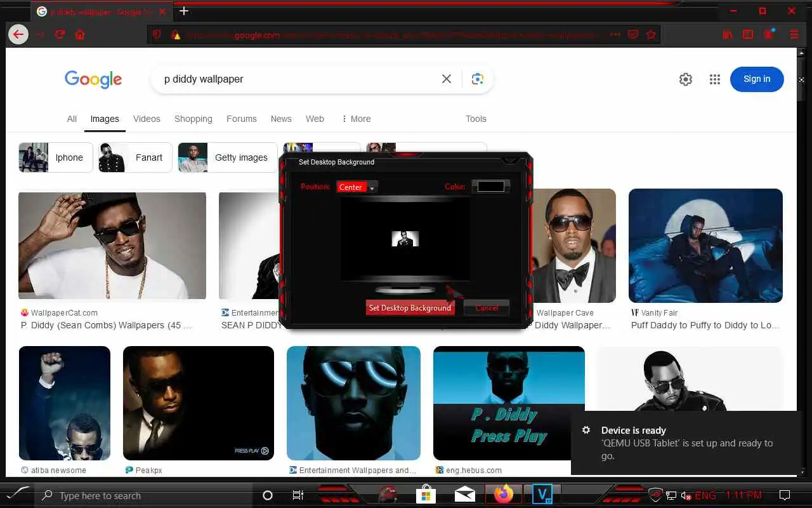Open the Vanity Fair image thumbnail
The width and height of the screenshot is (812, 508).
(x=705, y=245)
